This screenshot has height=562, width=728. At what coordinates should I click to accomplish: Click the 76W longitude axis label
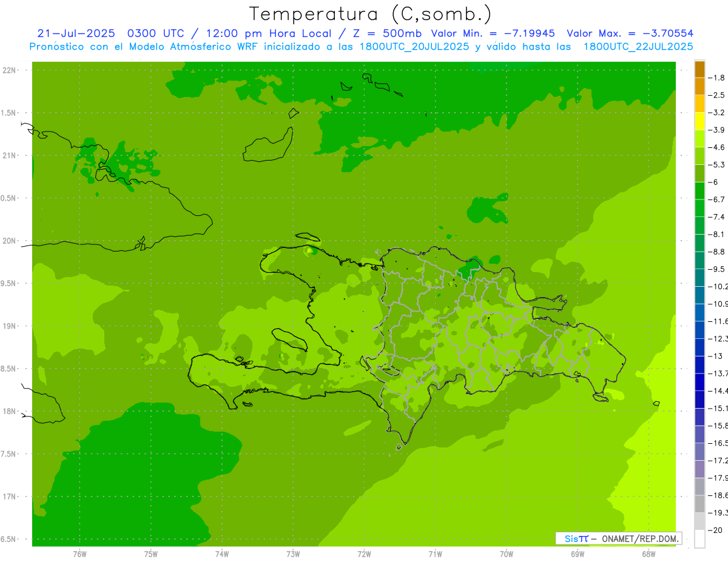pos(79,554)
